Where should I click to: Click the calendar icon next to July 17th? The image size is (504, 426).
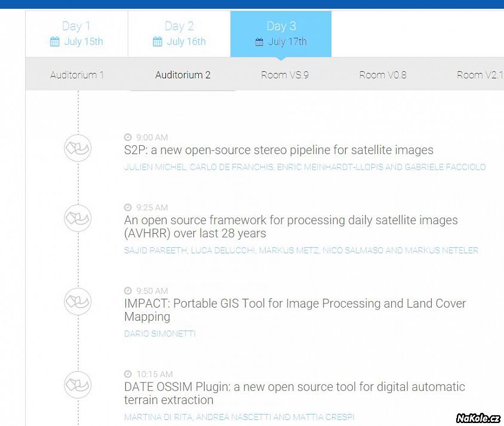point(259,42)
